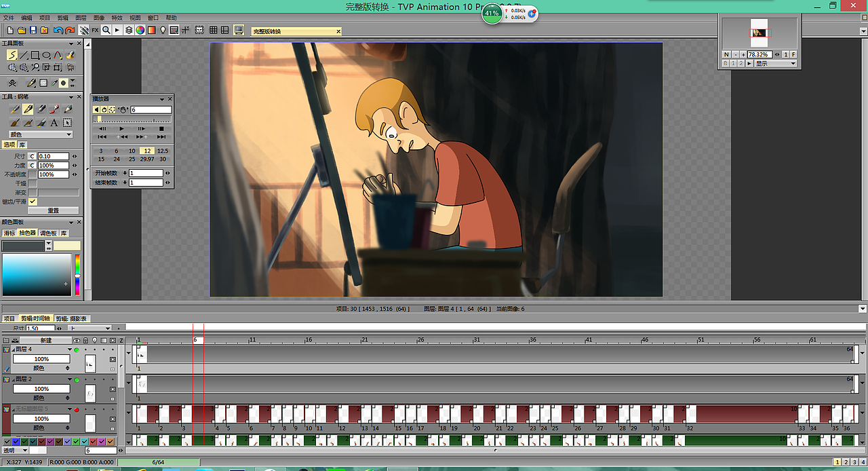The width and height of the screenshot is (868, 471).
Task: Click the 新建 new layer button
Action: click(45, 340)
